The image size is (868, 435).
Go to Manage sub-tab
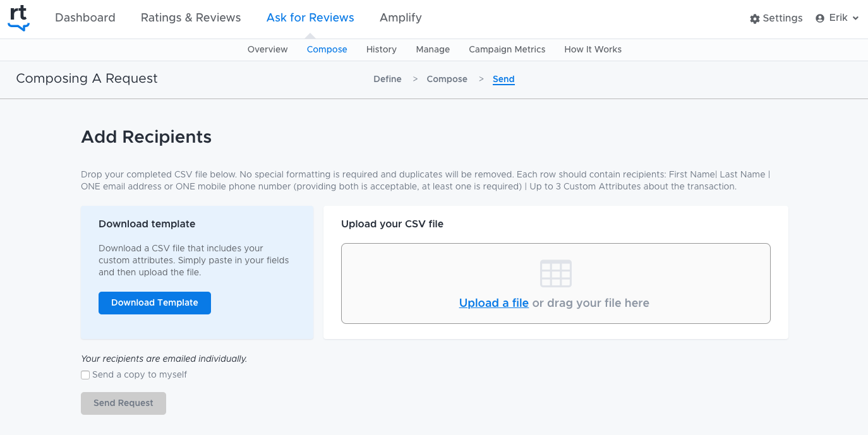click(x=433, y=49)
